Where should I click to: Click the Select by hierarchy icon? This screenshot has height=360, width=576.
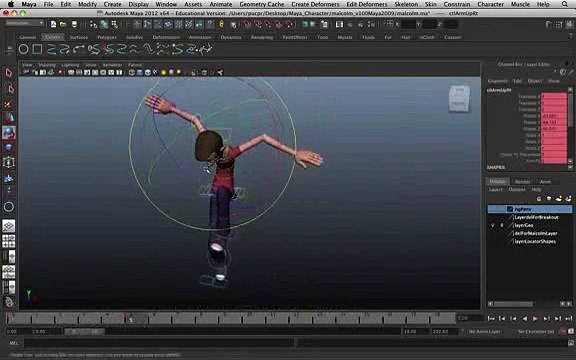93,25
